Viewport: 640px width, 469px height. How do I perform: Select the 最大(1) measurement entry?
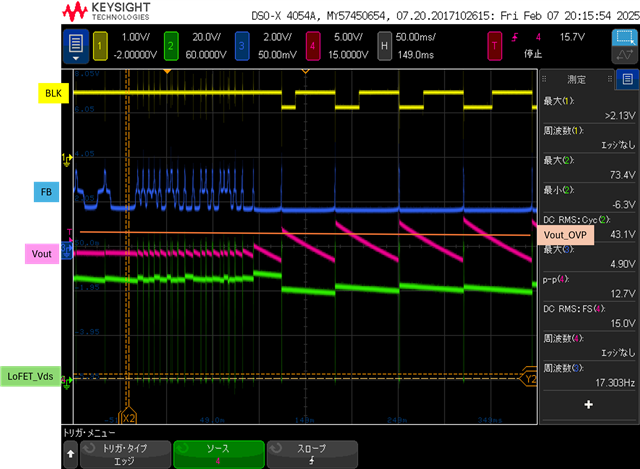589,108
